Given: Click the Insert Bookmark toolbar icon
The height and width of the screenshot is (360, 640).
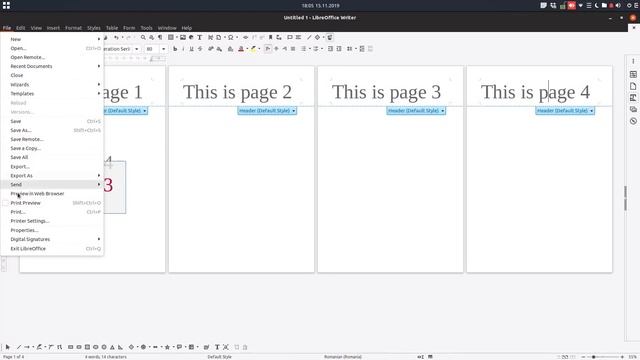Looking at the screenshot, I should 270,37.
